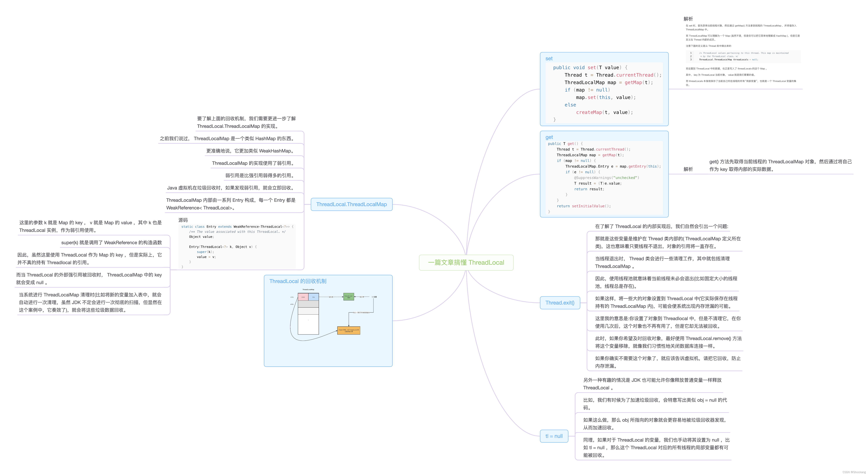Select text 'Java 虚拟机在垃圾回收时，如果发现弱引用'
The image size is (868, 475).
pos(213,188)
